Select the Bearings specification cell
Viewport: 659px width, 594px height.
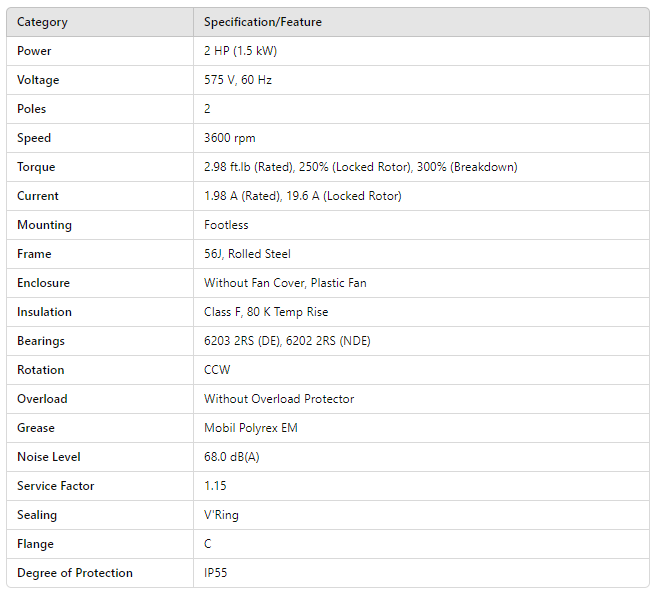287,341
